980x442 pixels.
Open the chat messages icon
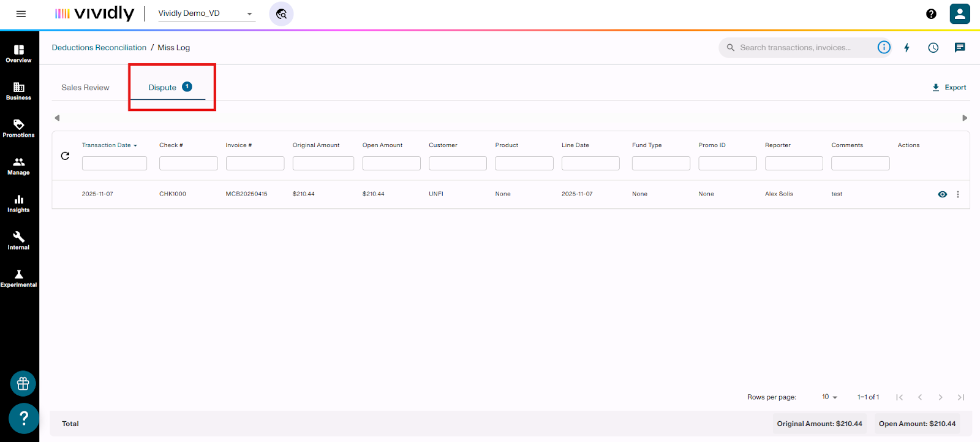[x=960, y=48]
